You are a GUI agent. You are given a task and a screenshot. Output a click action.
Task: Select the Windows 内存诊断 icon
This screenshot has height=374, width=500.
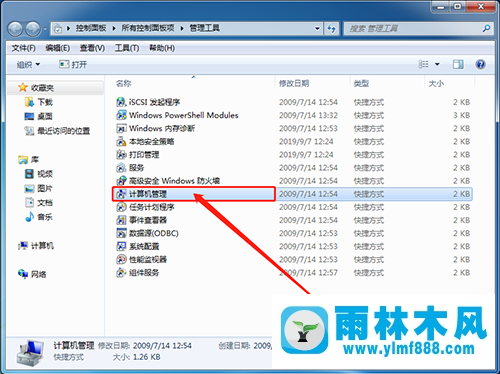click(x=121, y=128)
